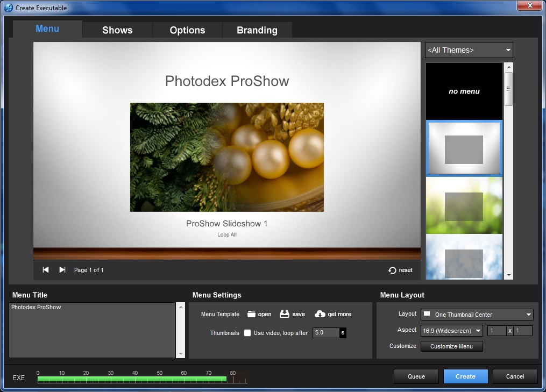This screenshot has height=392, width=546.
Task: Click the theme list scrollbar handle
Action: click(x=509, y=89)
